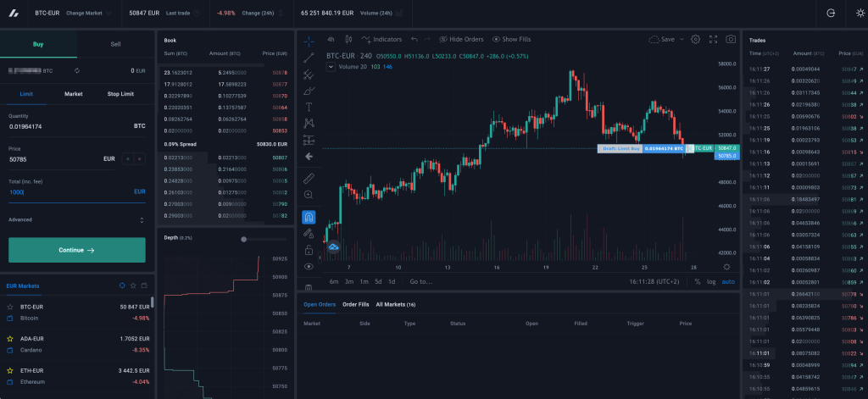Click the magnet mode drawing icon
The image size is (868, 399).
pyautogui.click(x=309, y=218)
